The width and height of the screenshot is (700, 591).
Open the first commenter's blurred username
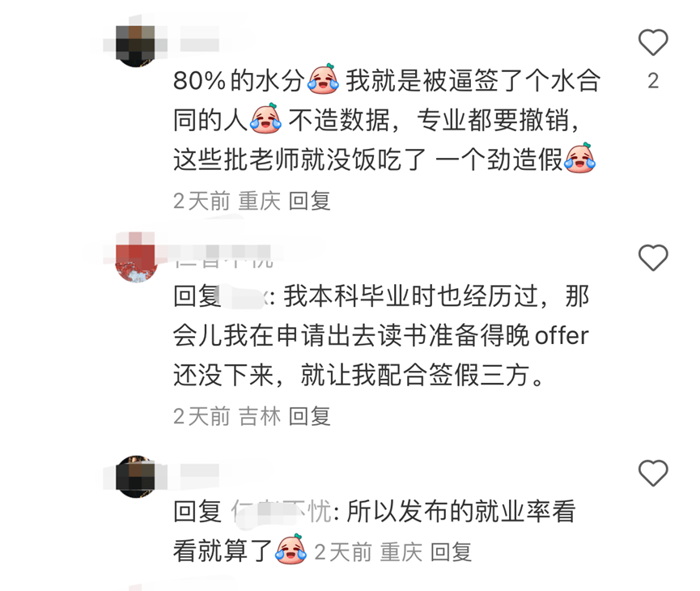(200, 45)
